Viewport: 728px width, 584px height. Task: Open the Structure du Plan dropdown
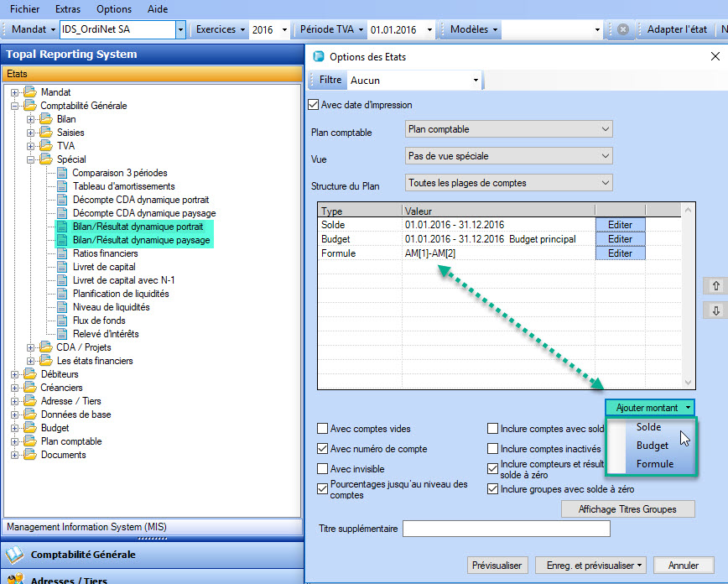pyautogui.click(x=508, y=183)
